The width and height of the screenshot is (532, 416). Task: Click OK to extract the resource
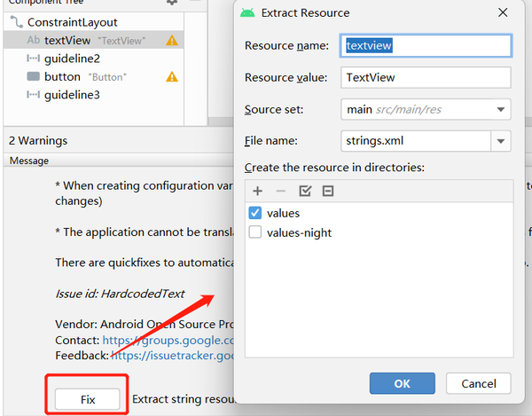click(402, 383)
